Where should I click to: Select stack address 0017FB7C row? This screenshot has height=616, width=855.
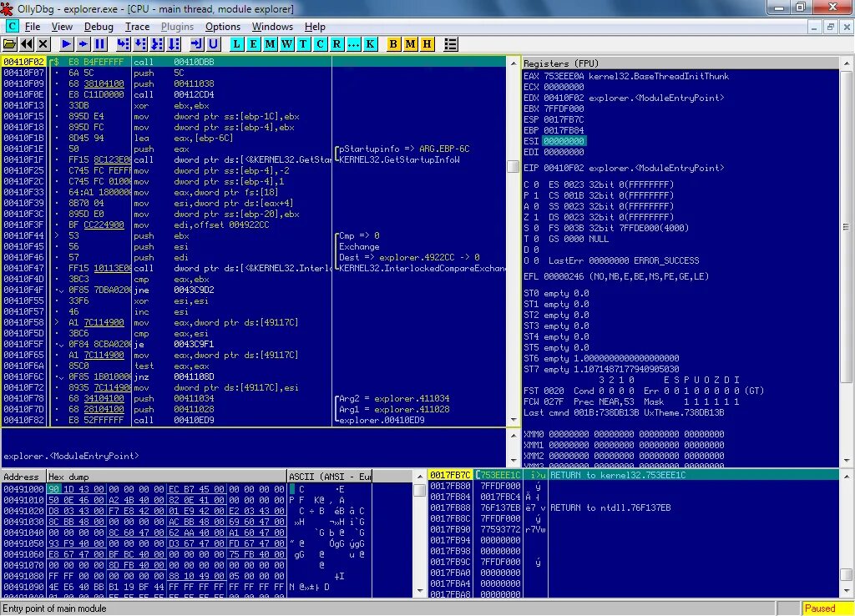[x=633, y=476]
